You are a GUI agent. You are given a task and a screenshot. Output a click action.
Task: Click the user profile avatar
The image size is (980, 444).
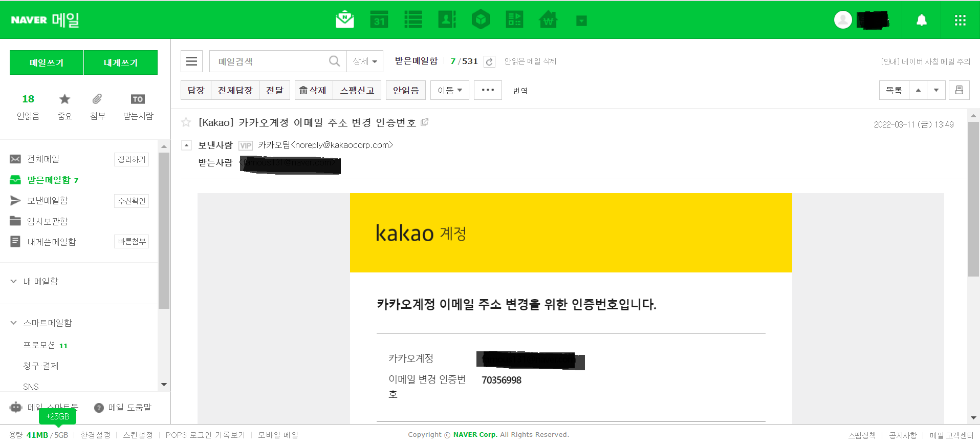coord(843,20)
